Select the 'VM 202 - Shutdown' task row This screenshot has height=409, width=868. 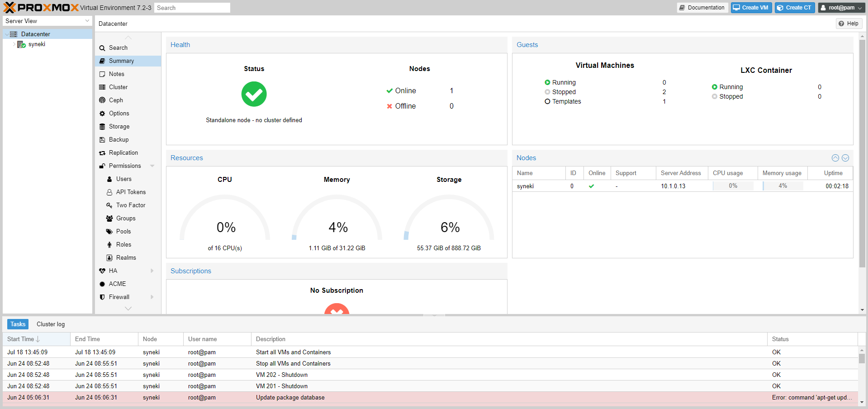(430, 375)
